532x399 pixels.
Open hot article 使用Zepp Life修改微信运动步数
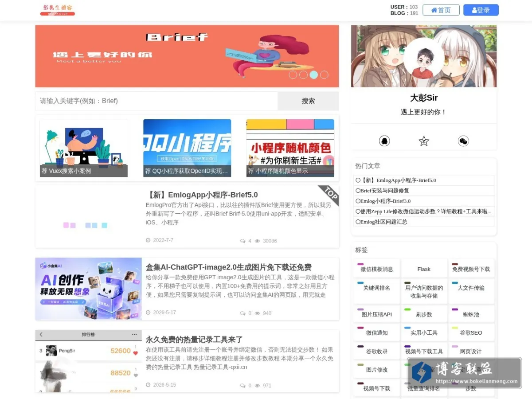click(x=424, y=211)
